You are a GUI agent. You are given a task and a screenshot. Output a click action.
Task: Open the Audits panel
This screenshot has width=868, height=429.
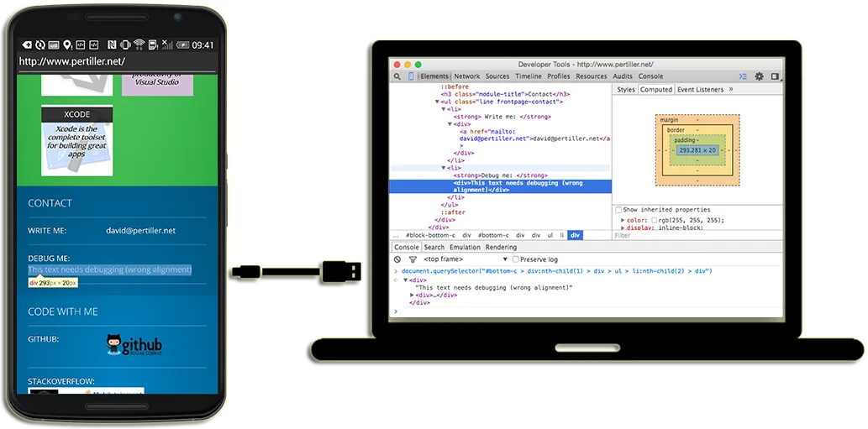[623, 76]
